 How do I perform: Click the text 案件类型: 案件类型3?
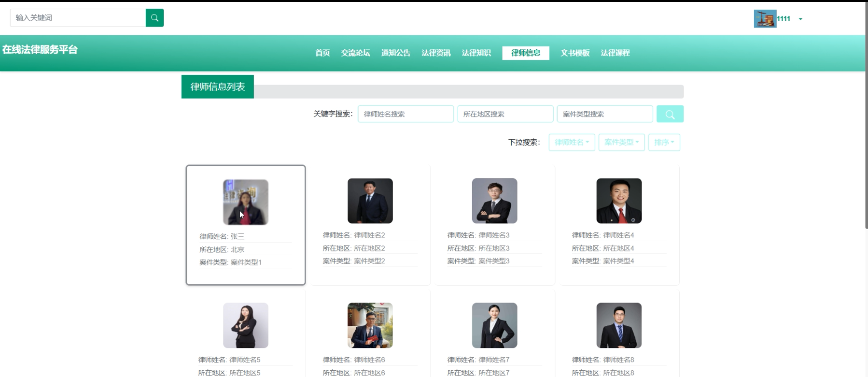coord(478,261)
